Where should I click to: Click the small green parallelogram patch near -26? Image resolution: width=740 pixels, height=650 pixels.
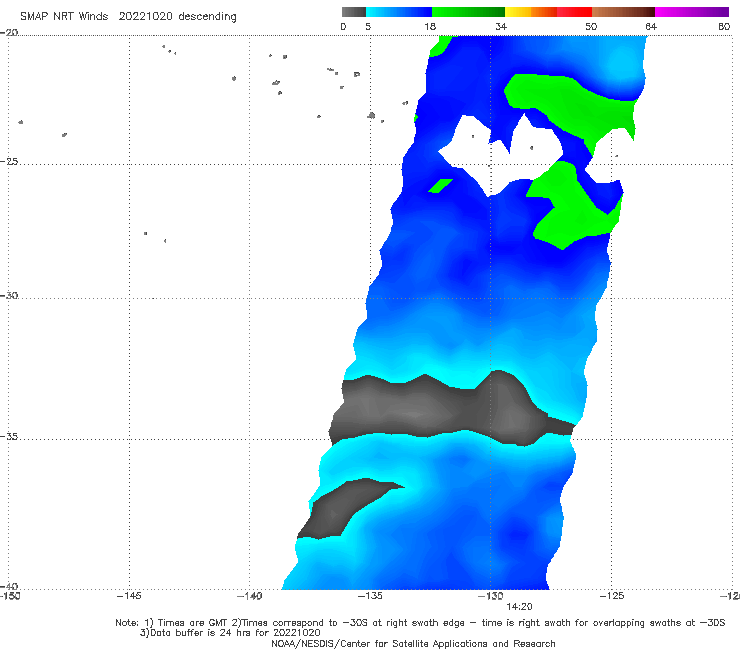coord(440,186)
